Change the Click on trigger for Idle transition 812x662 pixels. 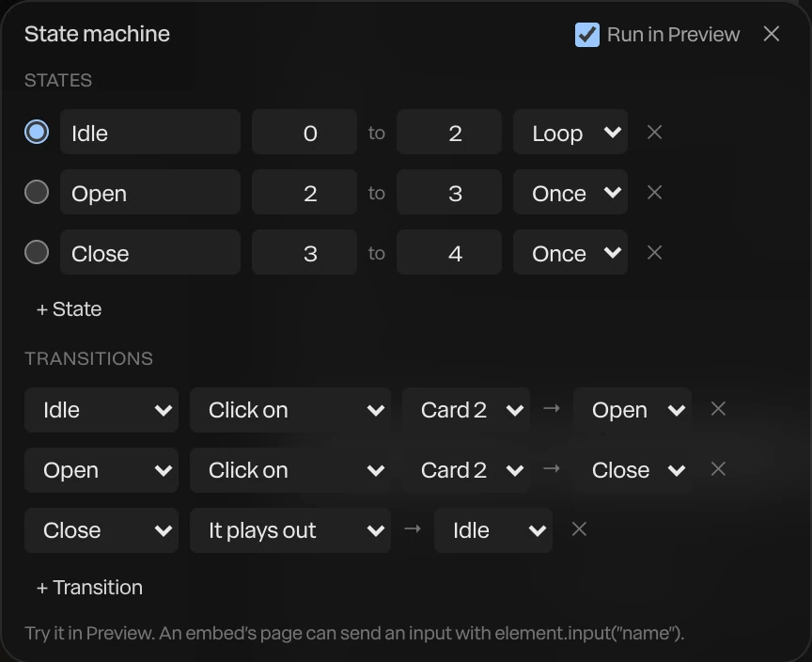pos(290,410)
